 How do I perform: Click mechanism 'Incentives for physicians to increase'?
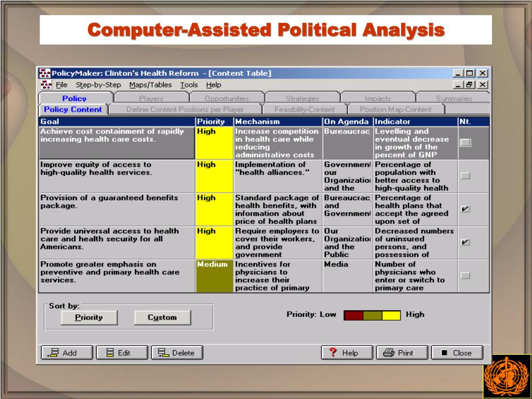click(278, 276)
